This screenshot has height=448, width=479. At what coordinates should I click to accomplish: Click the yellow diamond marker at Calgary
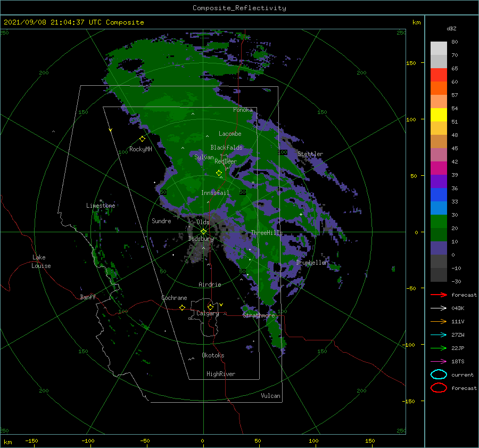210,307
